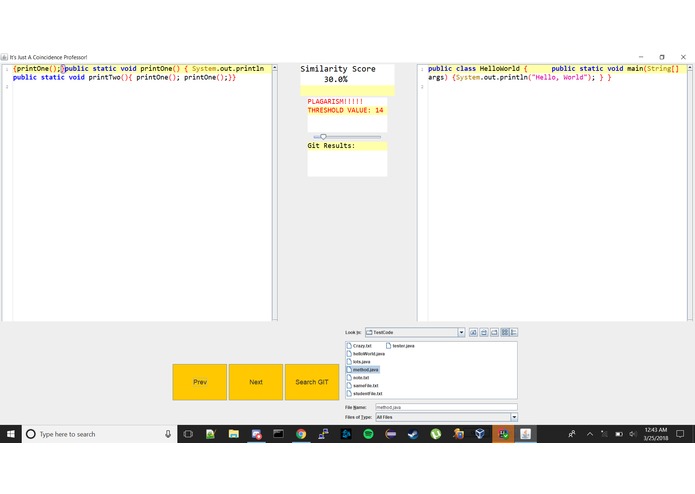Switch file chooser to Details view
The width and height of the screenshot is (695, 494).
click(x=514, y=332)
